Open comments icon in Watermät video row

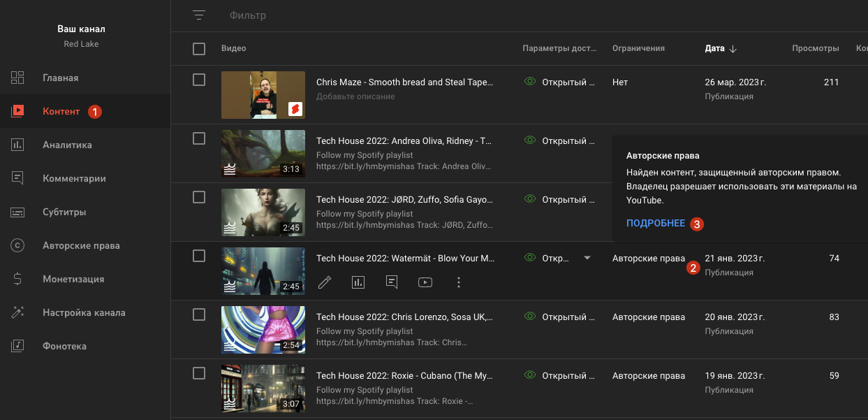(x=392, y=282)
